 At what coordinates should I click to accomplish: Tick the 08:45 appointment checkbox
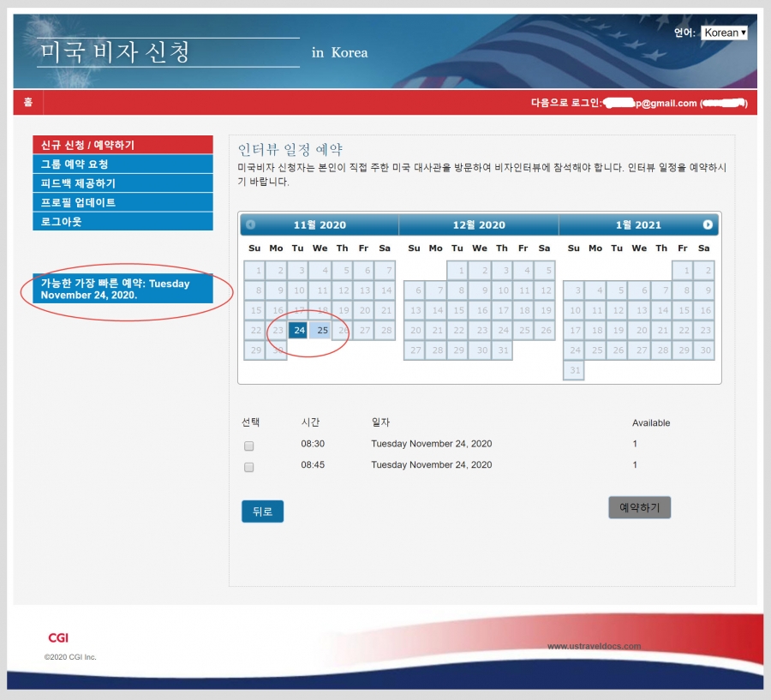click(248, 467)
